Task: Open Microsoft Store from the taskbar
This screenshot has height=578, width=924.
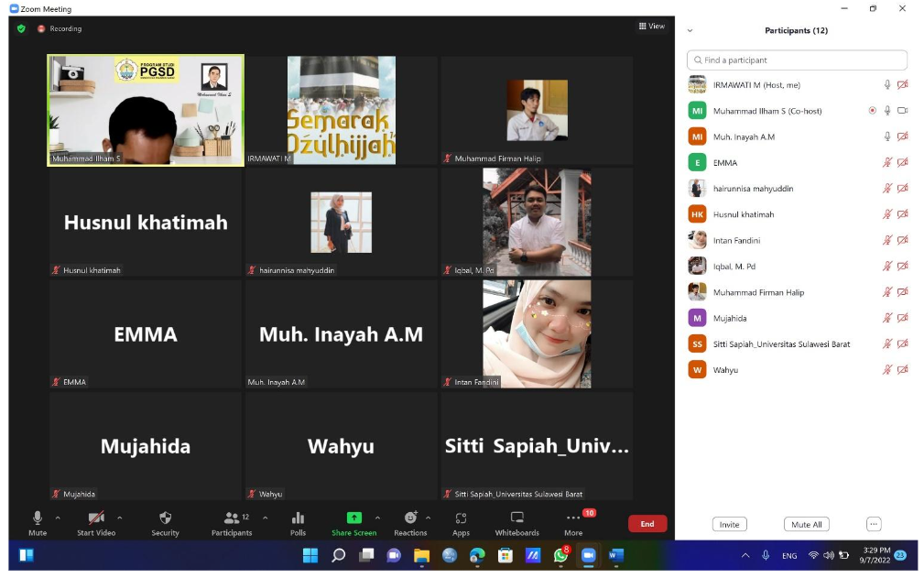Action: 505,555
